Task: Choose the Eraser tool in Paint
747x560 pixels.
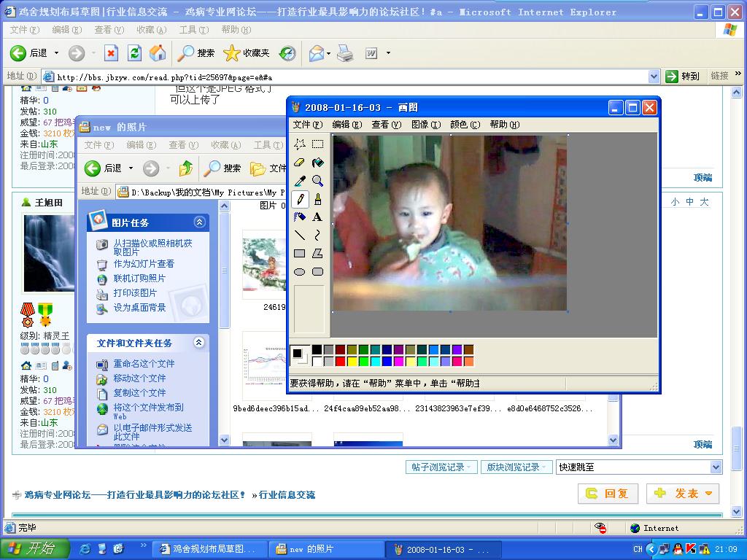Action: tap(300, 163)
